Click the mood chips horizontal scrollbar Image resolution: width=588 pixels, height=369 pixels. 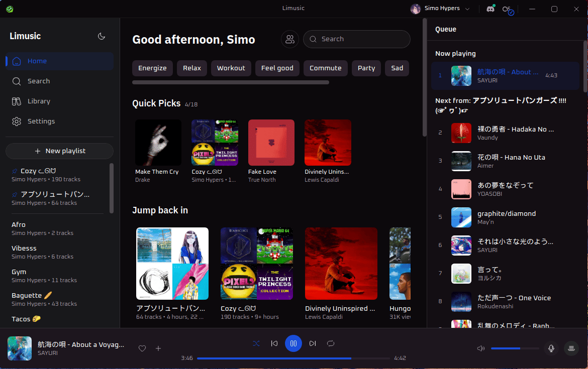click(x=231, y=82)
